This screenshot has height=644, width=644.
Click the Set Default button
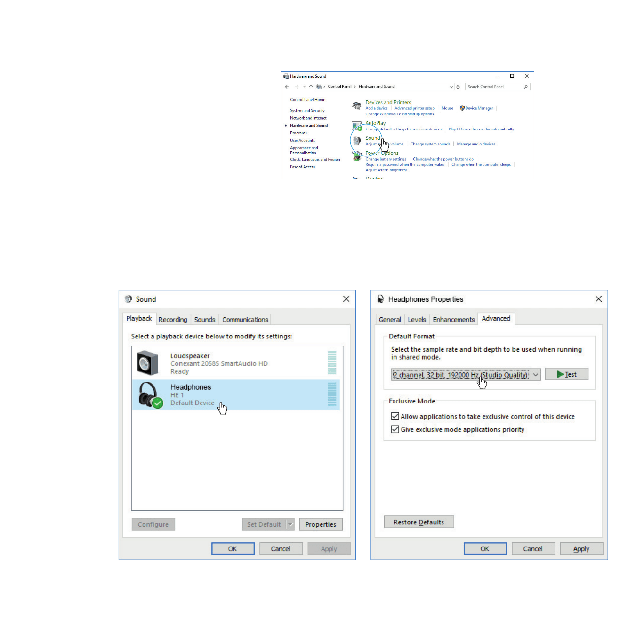pos(264,524)
